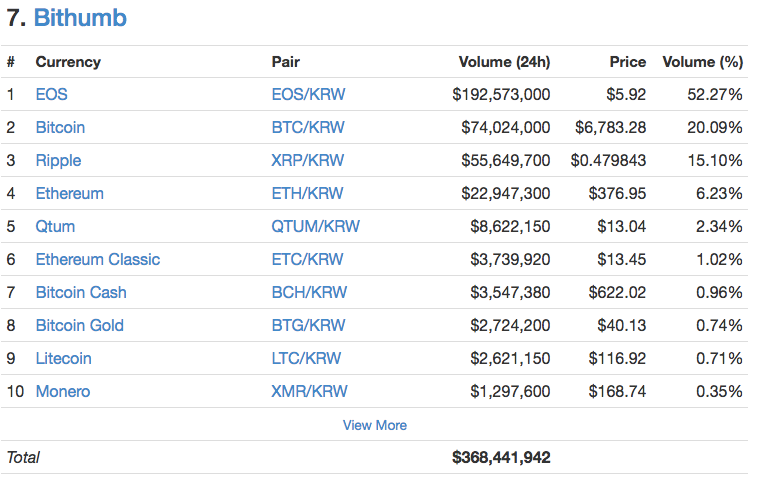Select the $2,724,200 volume cell
The height and width of the screenshot is (481, 759).
coord(510,325)
